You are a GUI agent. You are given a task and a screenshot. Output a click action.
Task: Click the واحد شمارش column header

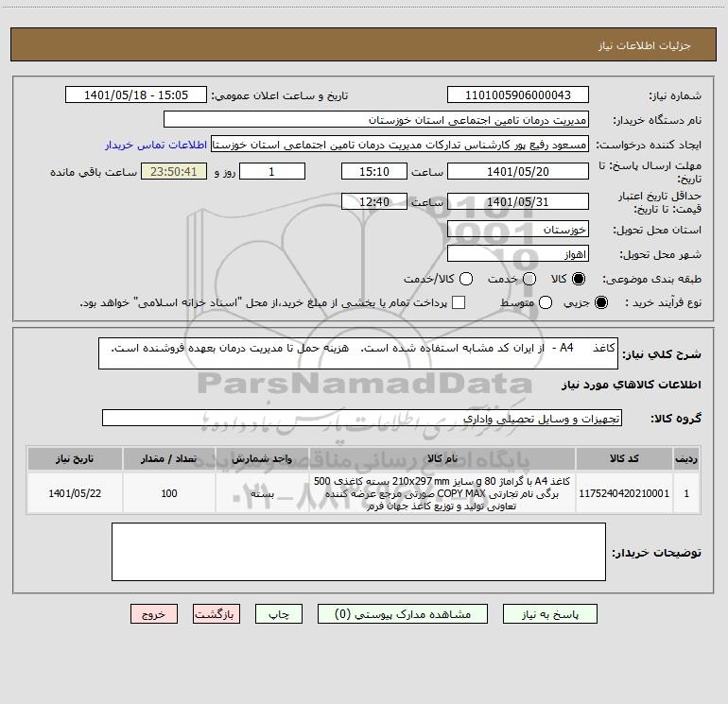pyautogui.click(x=262, y=459)
